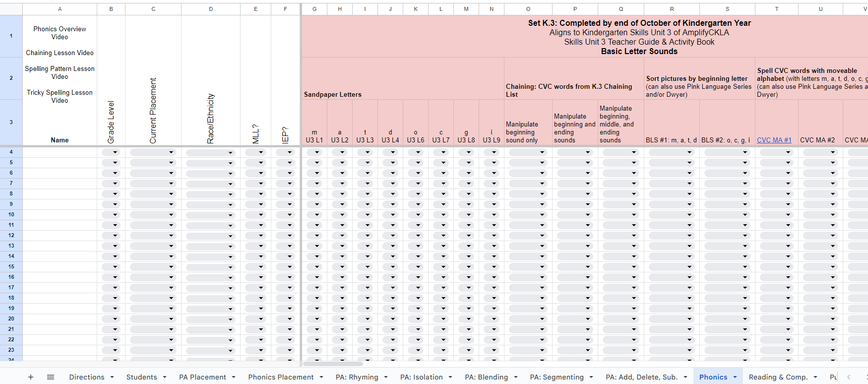Open Current Placement dropdown in row 6
The image size is (868, 384).
171,173
